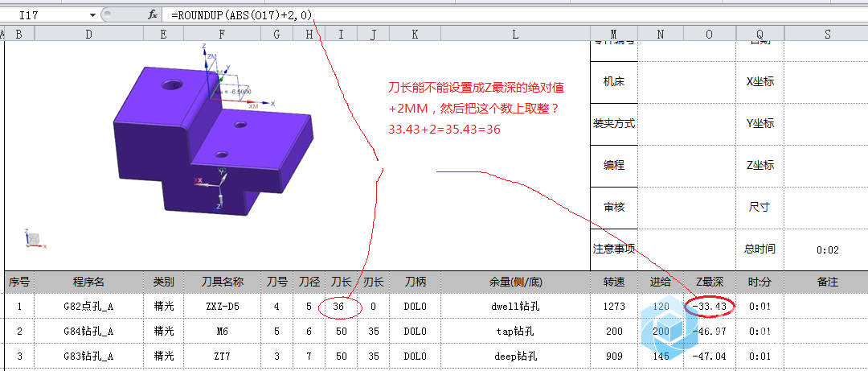Click the 刀径 table header

tap(309, 282)
